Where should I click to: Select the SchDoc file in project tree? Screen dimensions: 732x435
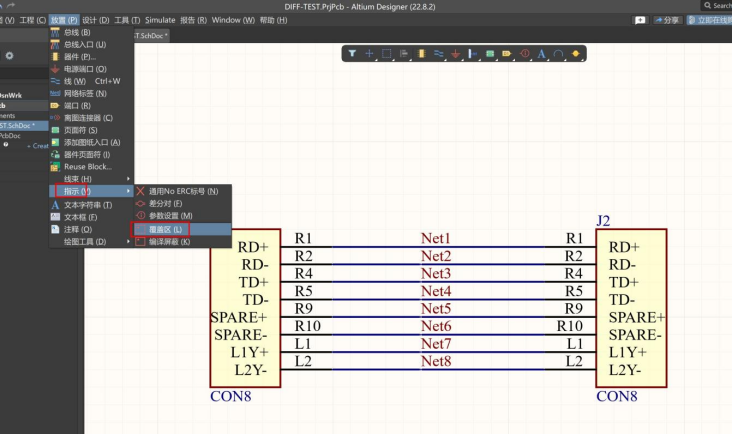(x=23, y=126)
